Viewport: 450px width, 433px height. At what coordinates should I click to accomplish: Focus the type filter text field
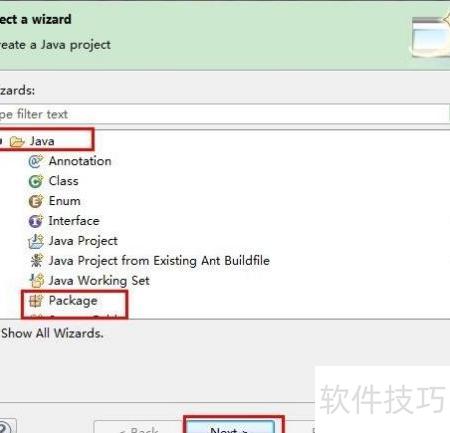pos(224,114)
